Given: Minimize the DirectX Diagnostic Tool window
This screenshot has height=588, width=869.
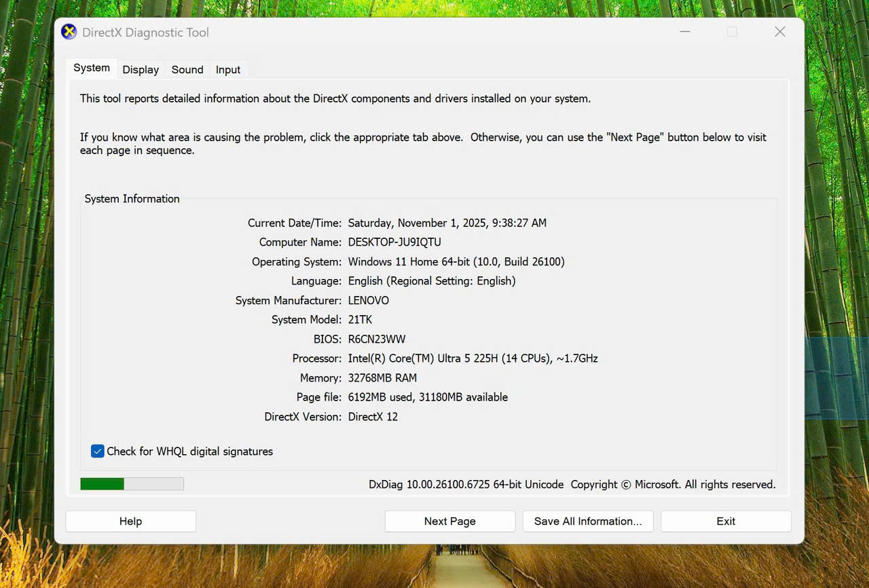Looking at the screenshot, I should point(684,32).
